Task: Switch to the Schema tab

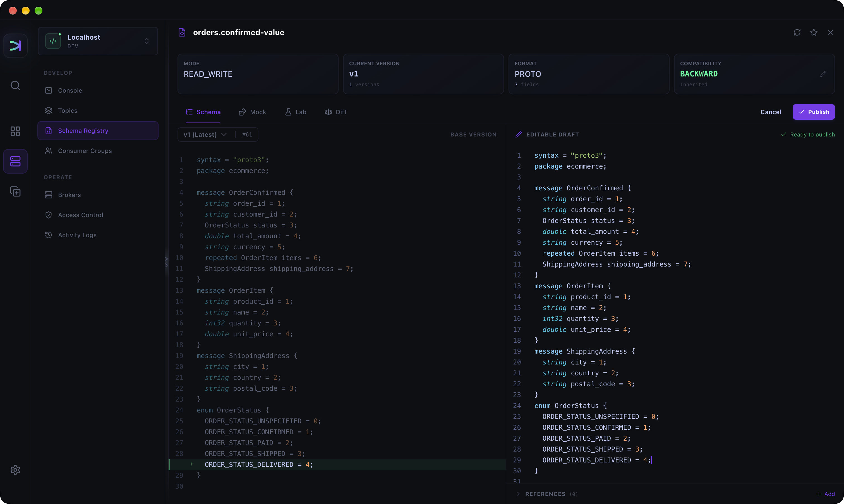Action: tap(203, 112)
